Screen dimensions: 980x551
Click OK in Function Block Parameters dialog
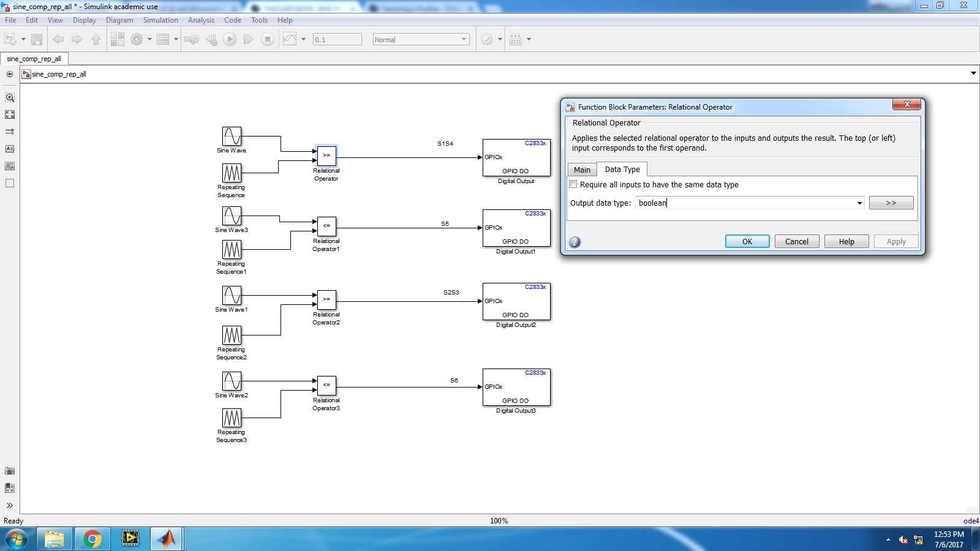tap(747, 241)
